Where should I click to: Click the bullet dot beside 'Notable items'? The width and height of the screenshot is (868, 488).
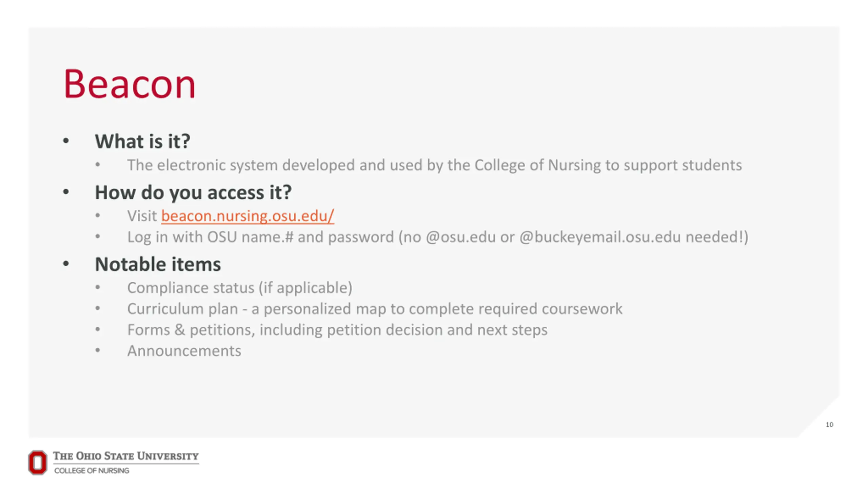66,264
